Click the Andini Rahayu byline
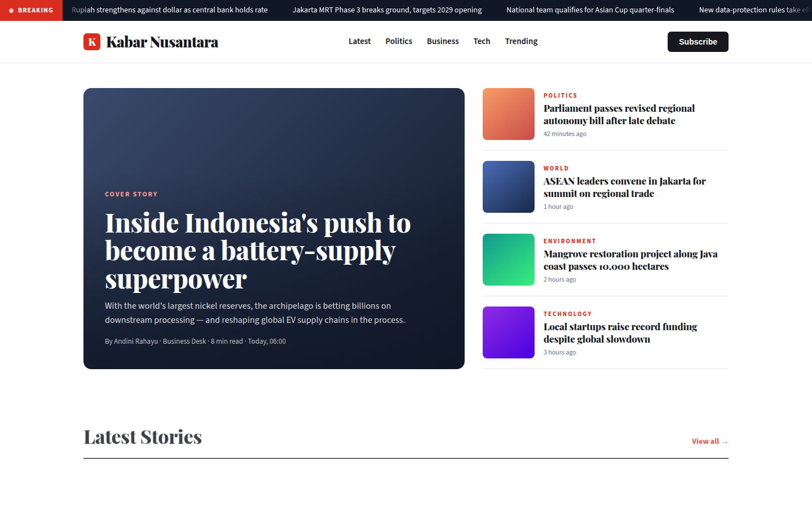The height and width of the screenshot is (508, 812). 195,341
